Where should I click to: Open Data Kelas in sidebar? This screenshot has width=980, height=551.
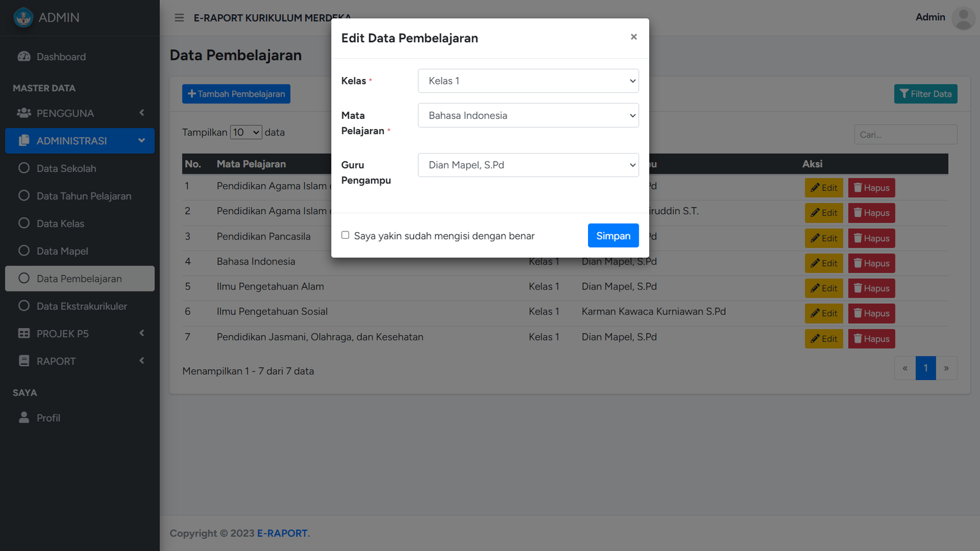click(x=60, y=223)
